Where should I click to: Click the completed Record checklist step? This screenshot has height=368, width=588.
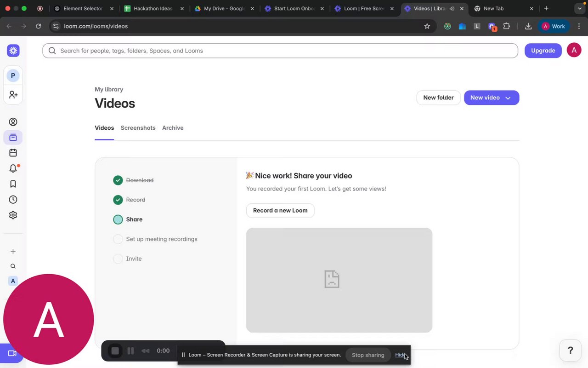129,200
